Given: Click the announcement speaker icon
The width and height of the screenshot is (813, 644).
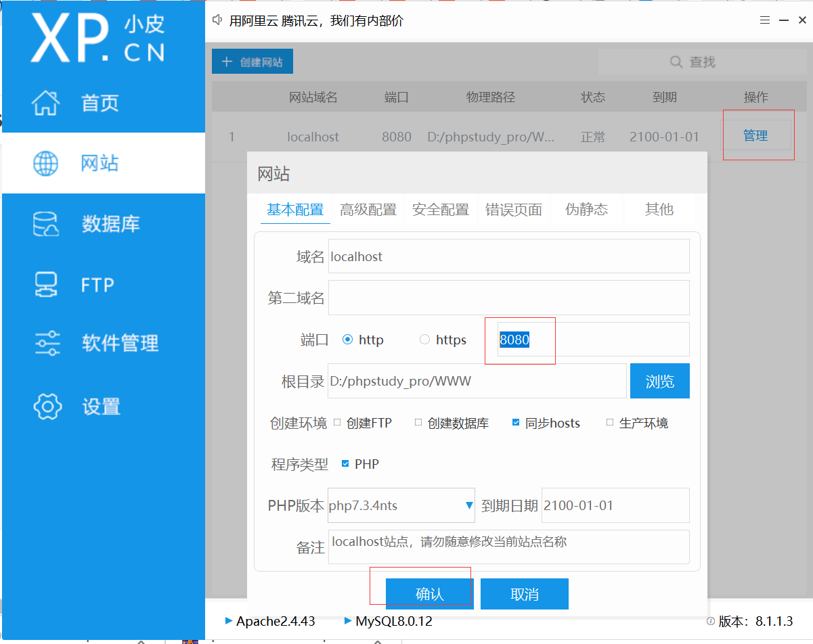Looking at the screenshot, I should [217, 20].
